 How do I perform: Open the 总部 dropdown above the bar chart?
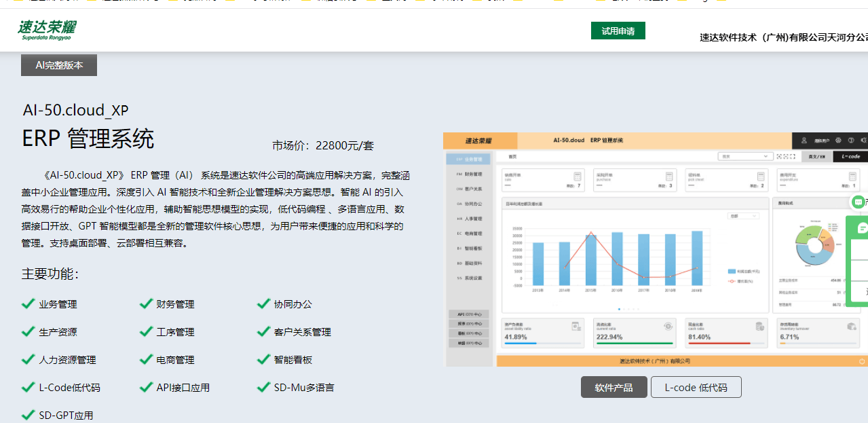point(742,216)
